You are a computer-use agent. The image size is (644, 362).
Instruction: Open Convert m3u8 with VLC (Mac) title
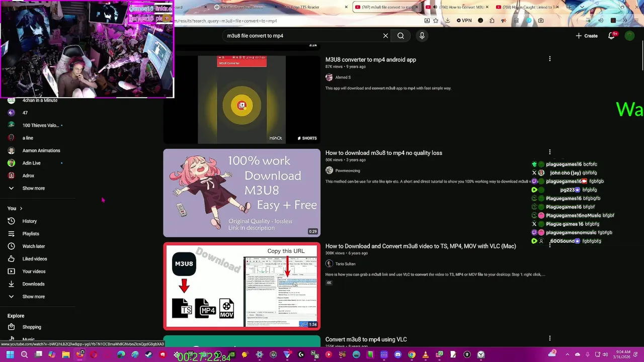tap(421, 246)
